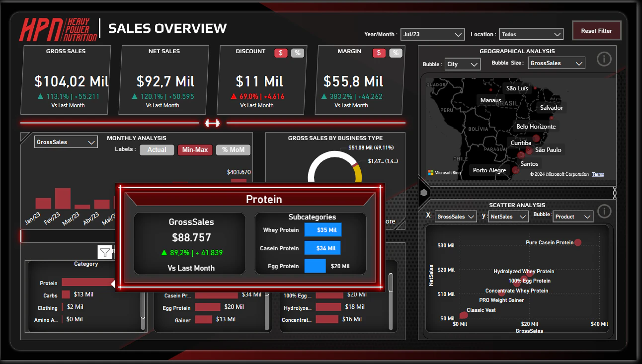Viewport: 642px width, 364px height.
Task: Click the Microsoft Bing logo on map
Action: pyautogui.click(x=445, y=173)
